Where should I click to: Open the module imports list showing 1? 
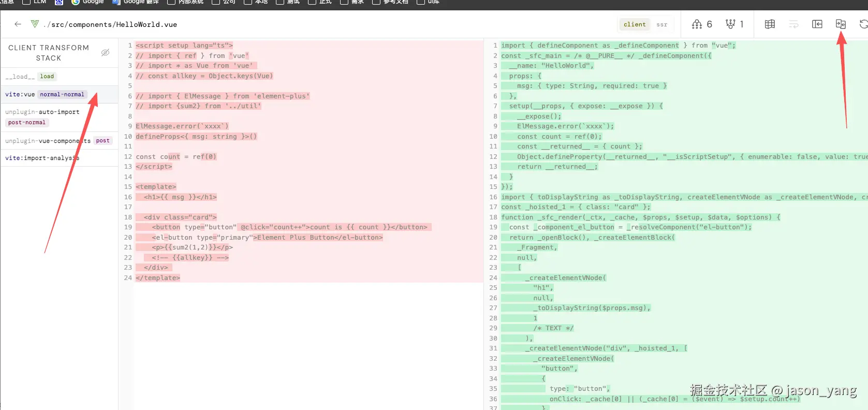coord(735,24)
